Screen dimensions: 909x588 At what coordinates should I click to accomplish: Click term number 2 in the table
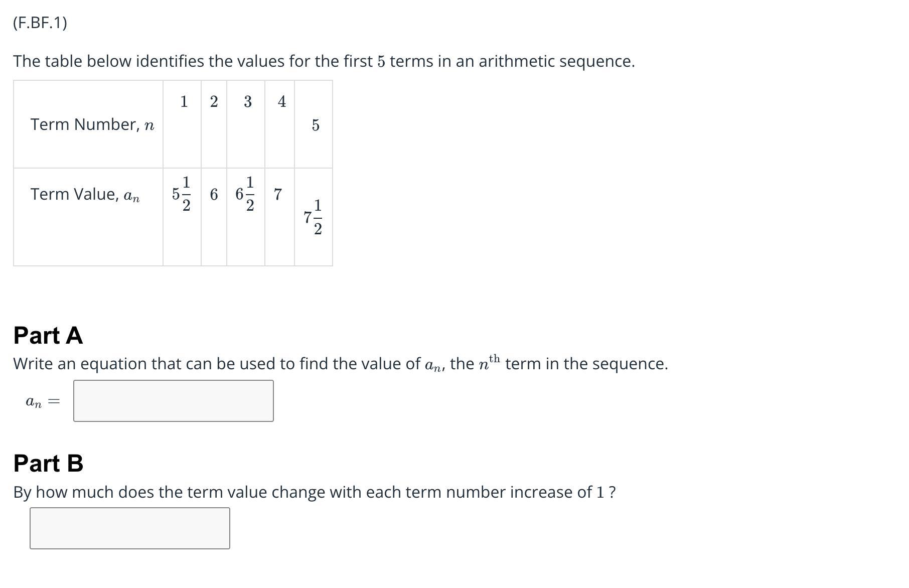[214, 102]
